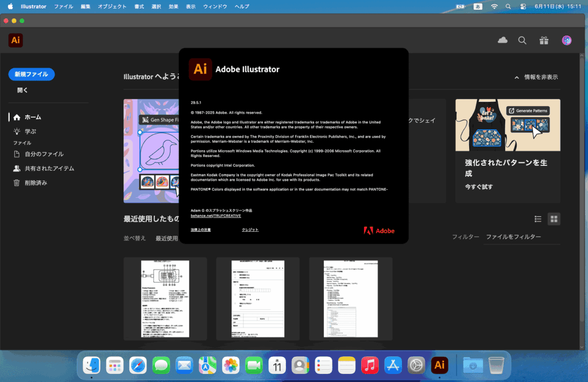Open Wi-Fi status in menu bar
This screenshot has height=382, width=588.
[x=494, y=6]
